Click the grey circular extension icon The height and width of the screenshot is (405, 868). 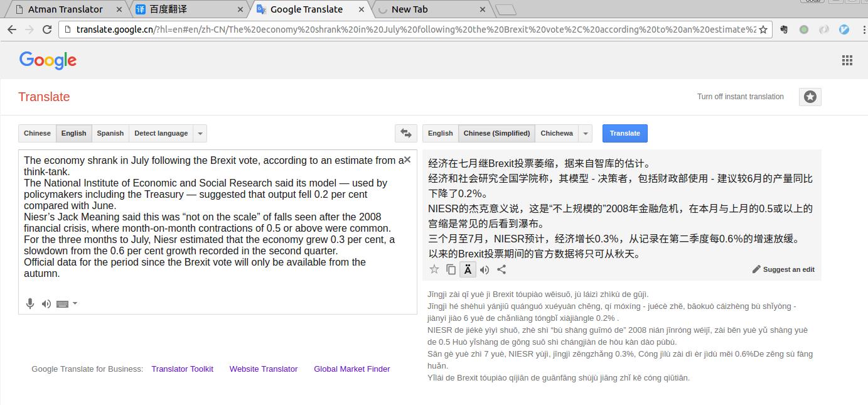[824, 30]
